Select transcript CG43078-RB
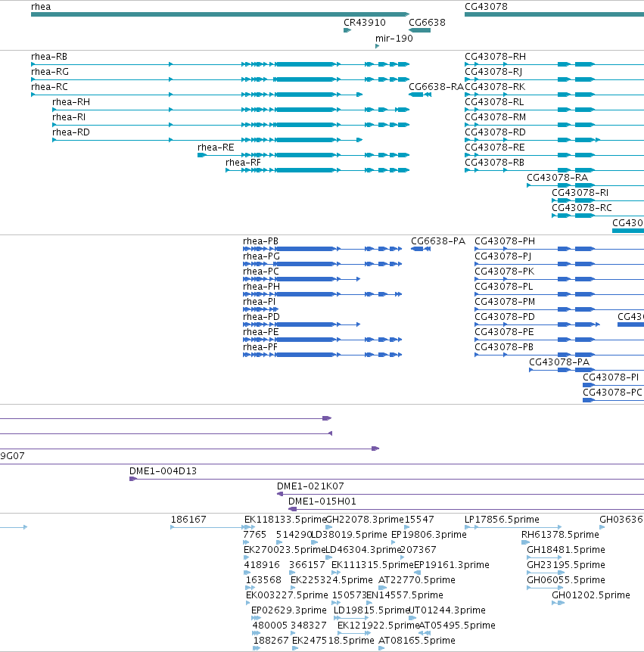Image resolution: width=644 pixels, height=652 pixels. point(554,170)
